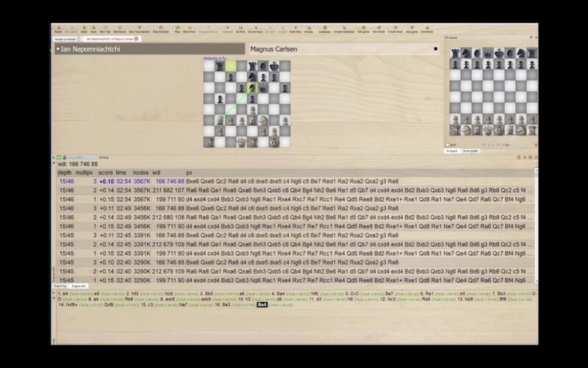Screen dimensions: 588x368
Task: Click the nodes column header
Action: pos(140,173)
